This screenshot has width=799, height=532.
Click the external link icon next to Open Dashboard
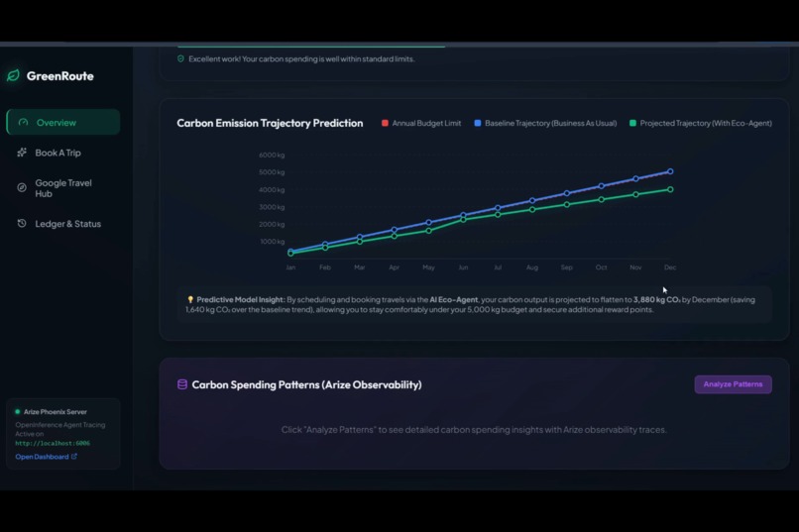coord(74,456)
